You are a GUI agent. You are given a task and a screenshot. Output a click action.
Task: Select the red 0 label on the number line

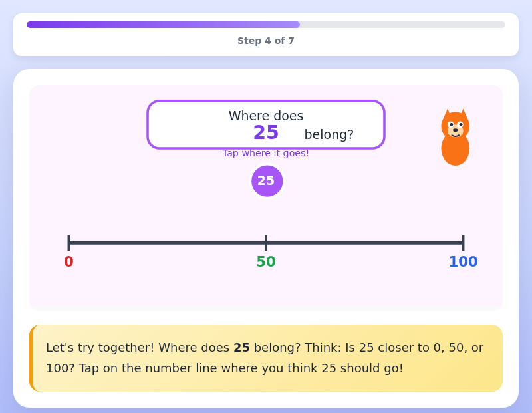pos(68,261)
